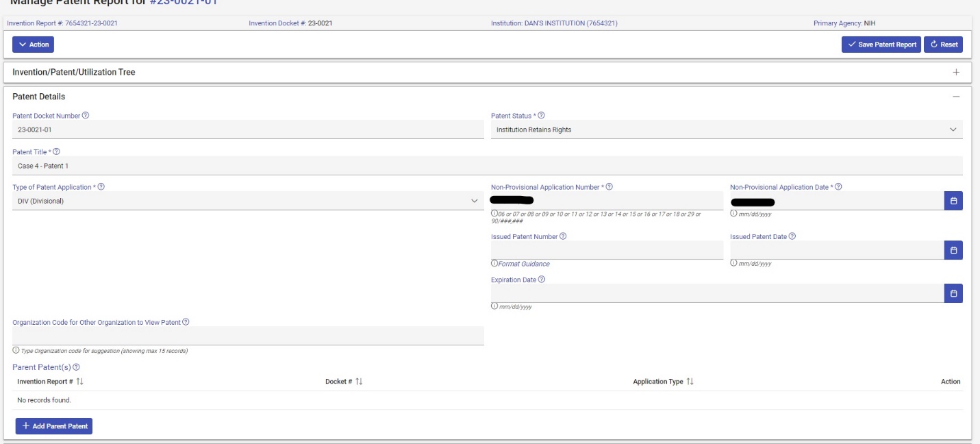The image size is (980, 444).
Task: Click Non-Provisional Application Date field
Action: click(x=837, y=201)
